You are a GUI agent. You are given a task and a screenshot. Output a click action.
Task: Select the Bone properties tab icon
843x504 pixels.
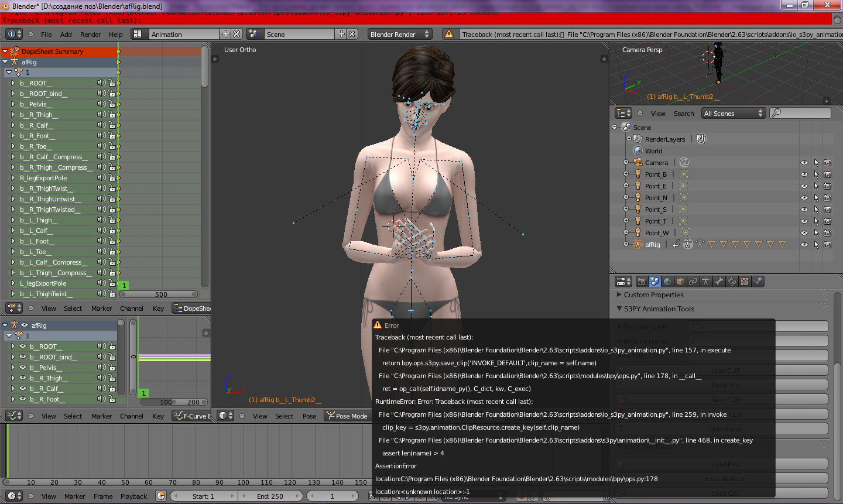[x=719, y=282]
